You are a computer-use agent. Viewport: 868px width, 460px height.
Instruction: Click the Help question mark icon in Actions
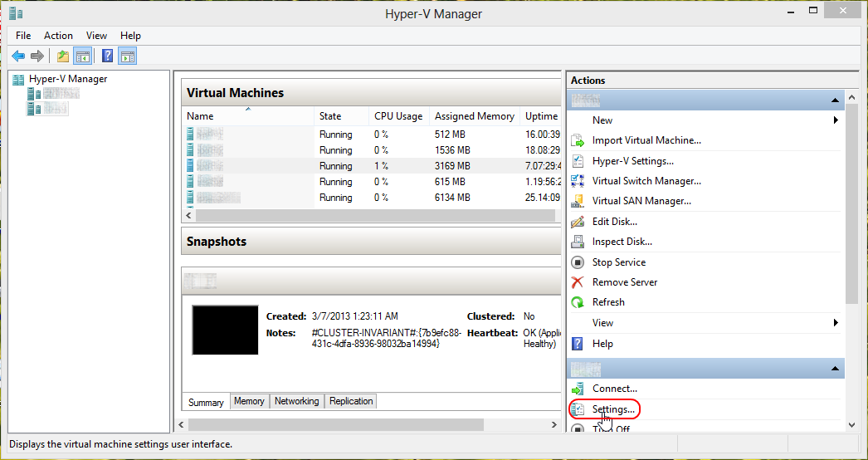[x=578, y=344]
